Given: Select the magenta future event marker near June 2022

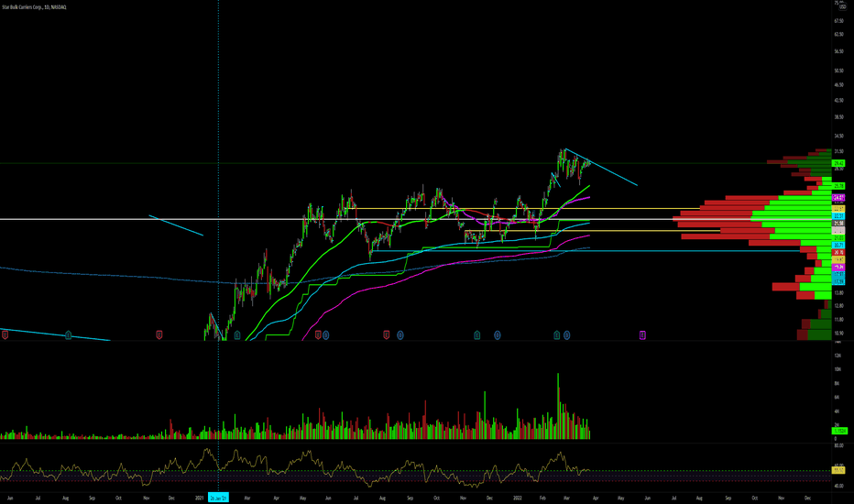Looking at the screenshot, I should tap(642, 335).
